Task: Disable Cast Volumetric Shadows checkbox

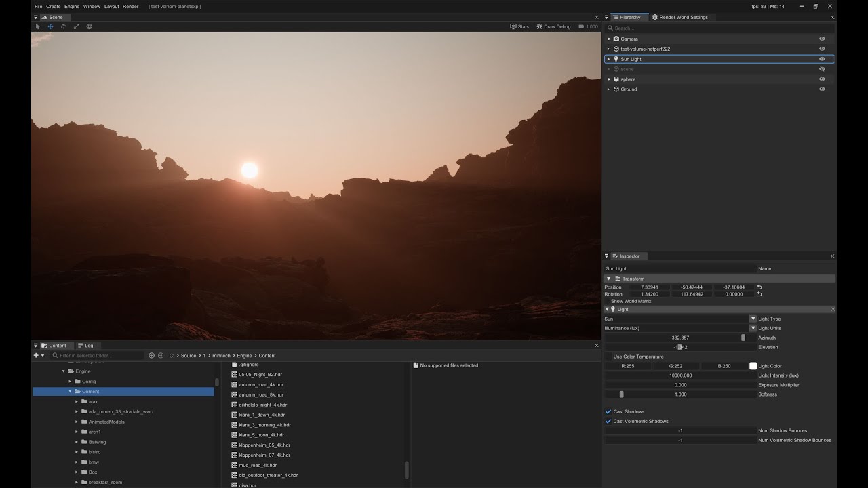Action: point(608,421)
